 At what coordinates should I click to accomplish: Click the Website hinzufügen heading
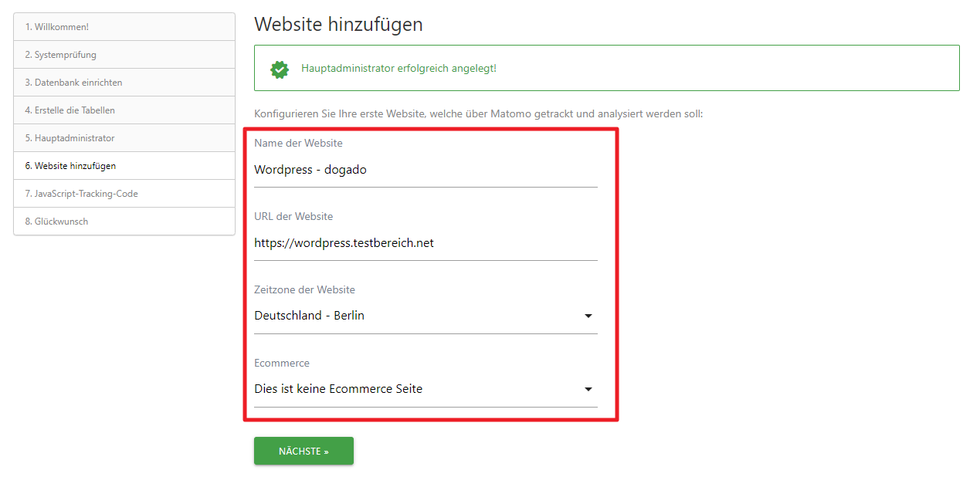[x=338, y=24]
